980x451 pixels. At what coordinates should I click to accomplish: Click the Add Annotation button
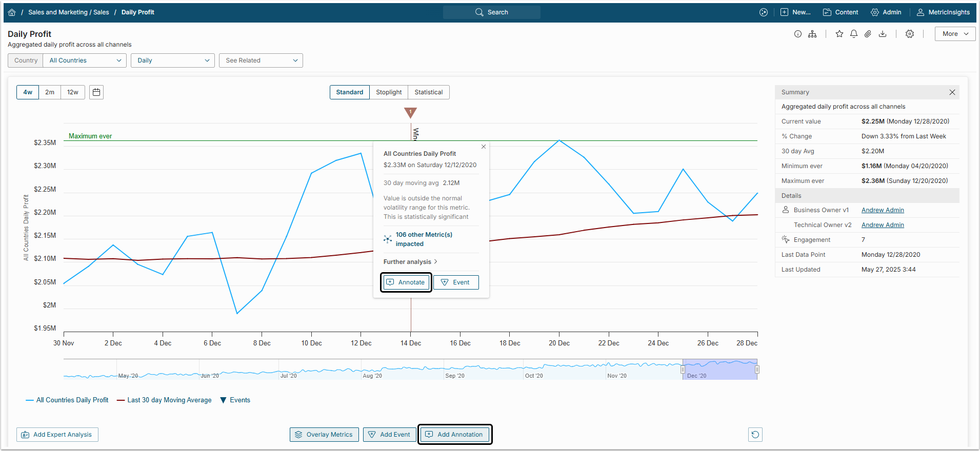click(x=454, y=435)
